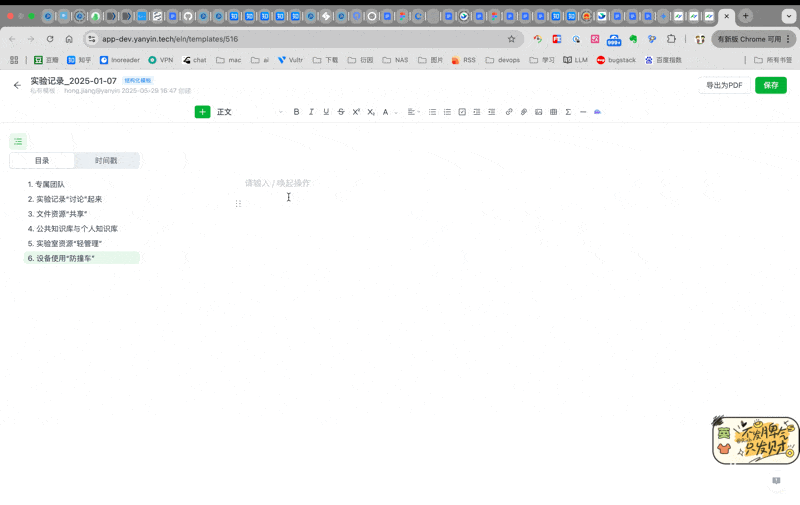
Task: Insert a checkbox task list
Action: click(x=462, y=112)
